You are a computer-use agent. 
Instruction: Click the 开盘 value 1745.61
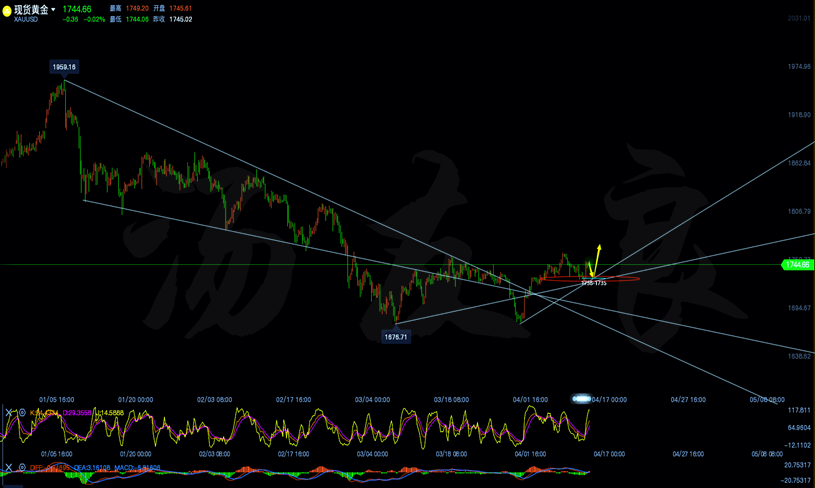click(x=180, y=8)
